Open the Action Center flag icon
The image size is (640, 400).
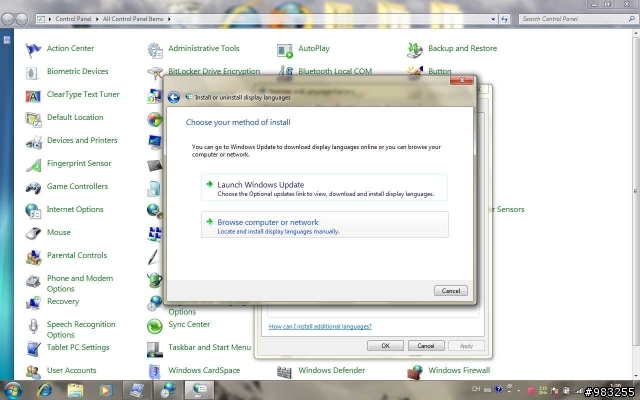pos(33,50)
